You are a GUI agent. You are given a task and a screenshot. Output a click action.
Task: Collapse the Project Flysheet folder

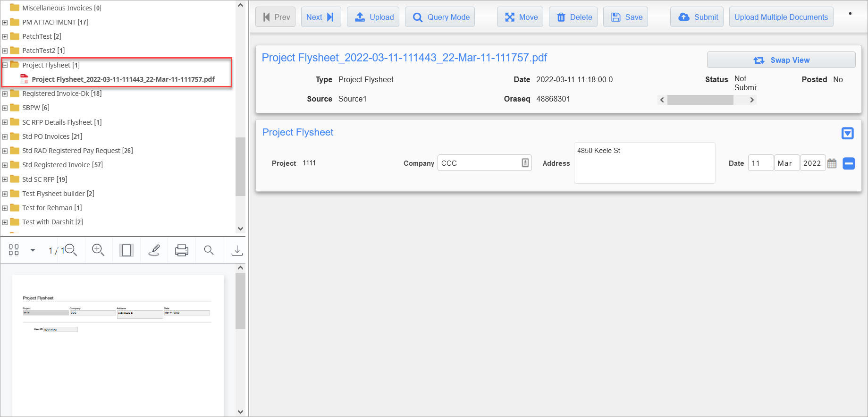coord(5,65)
